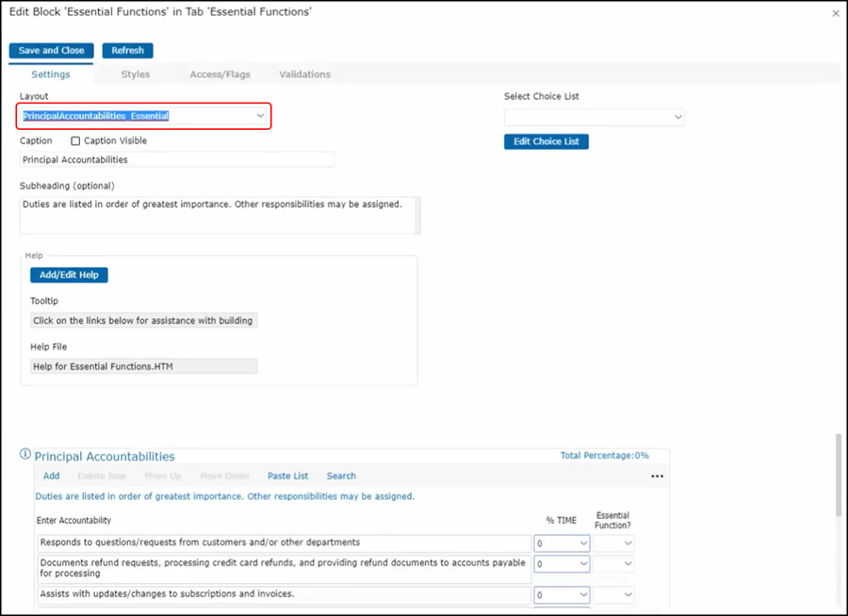Viewport: 848px width, 616px height.
Task: Expand the Layout dropdown
Action: 260,116
